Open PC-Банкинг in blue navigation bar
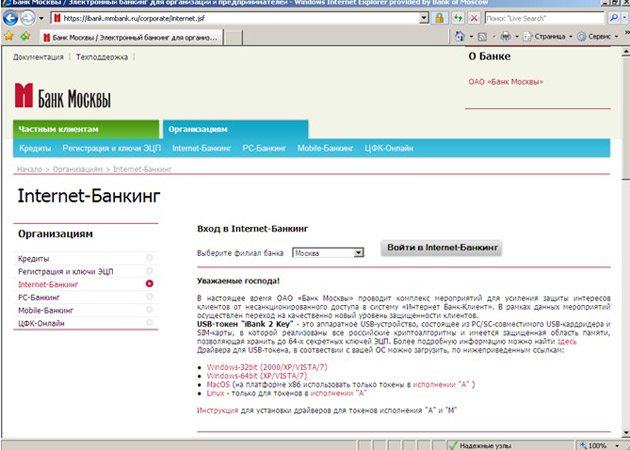The image size is (630, 450). (264, 148)
